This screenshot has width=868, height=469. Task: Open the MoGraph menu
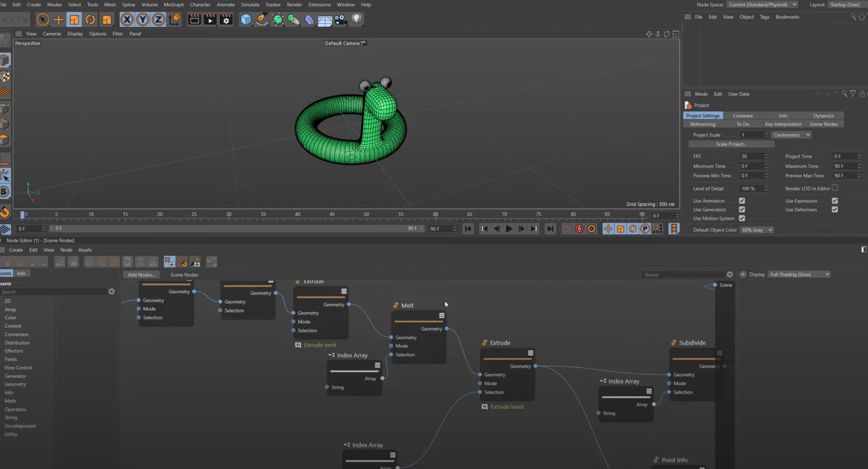174,4
